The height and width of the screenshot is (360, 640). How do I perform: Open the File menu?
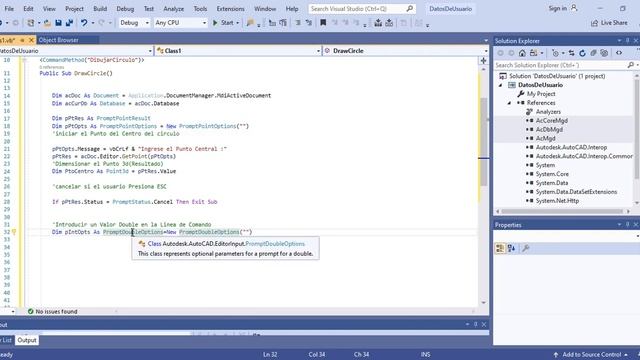click(9, 9)
